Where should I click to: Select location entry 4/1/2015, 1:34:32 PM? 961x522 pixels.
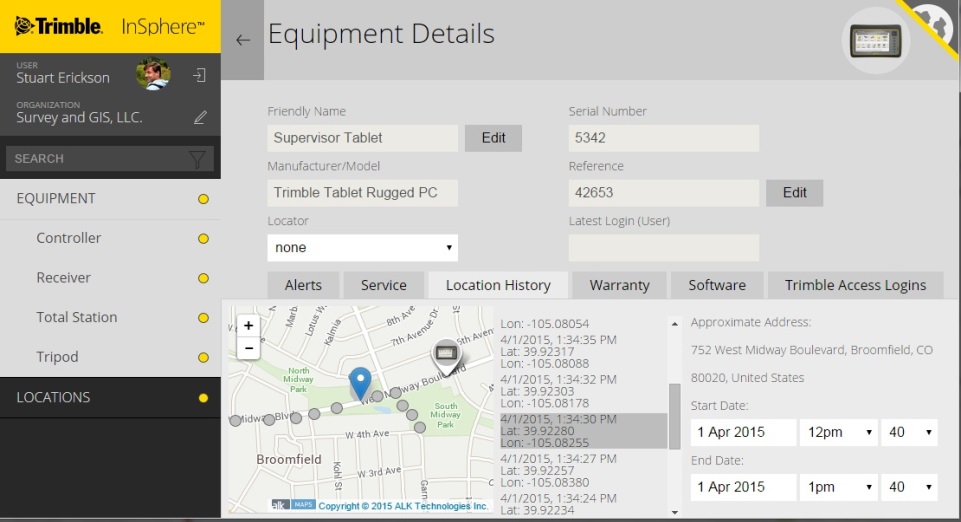coord(582,392)
